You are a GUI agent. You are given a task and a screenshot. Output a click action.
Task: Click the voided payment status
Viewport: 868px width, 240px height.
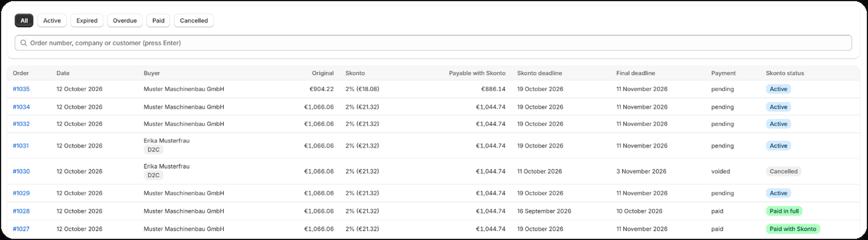point(720,172)
